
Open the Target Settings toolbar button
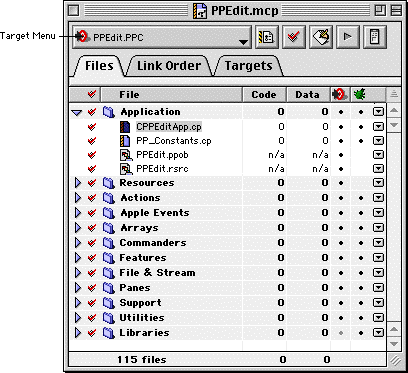click(x=266, y=37)
